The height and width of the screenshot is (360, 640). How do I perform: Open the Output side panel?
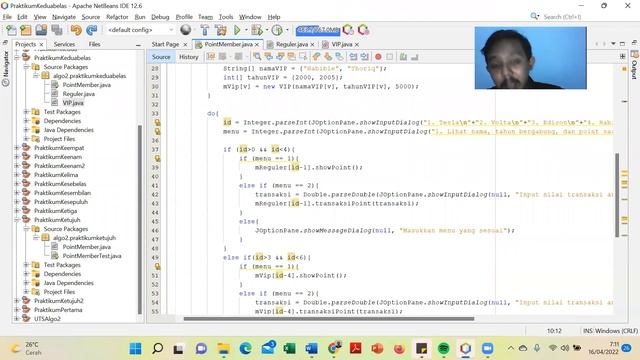click(x=634, y=65)
